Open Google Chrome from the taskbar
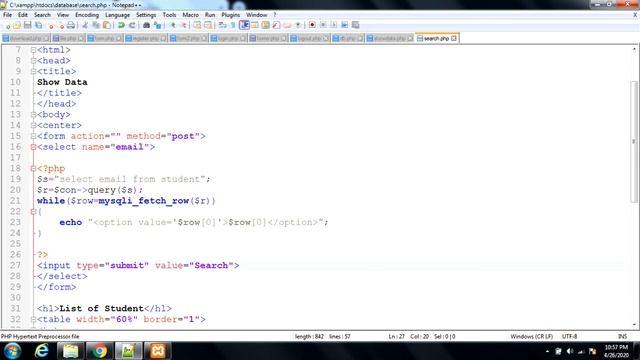Viewport: 640px width, 360px height. 99,351
